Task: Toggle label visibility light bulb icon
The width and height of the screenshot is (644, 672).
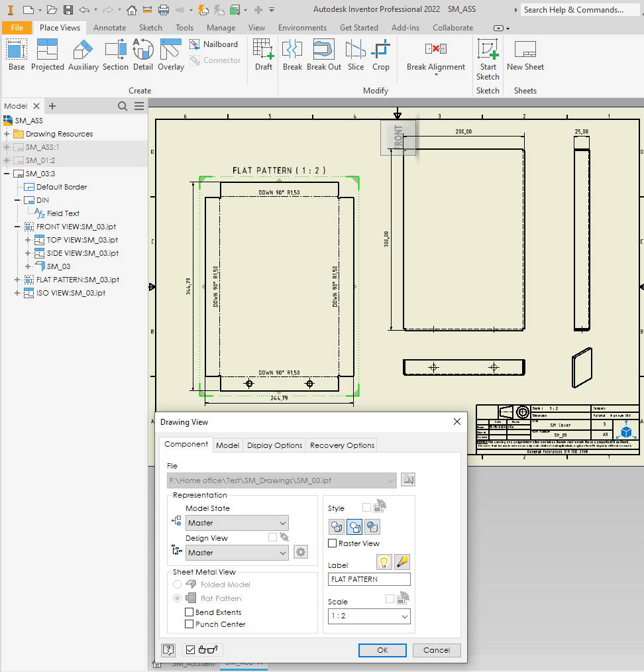Action: tap(384, 562)
